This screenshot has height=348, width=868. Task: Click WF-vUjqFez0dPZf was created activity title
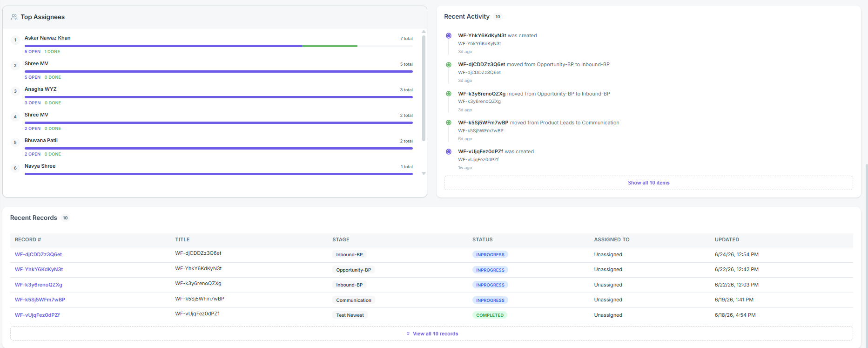496,151
